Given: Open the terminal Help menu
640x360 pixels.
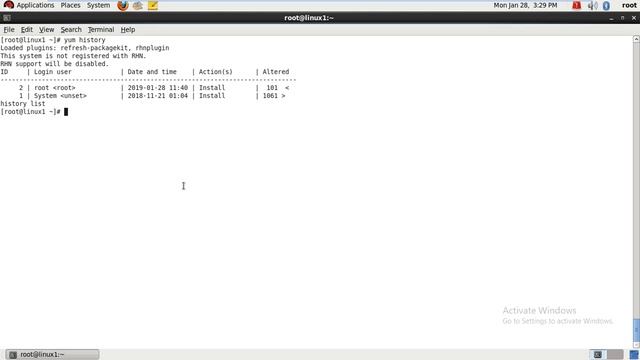Looking at the screenshot, I should coord(128,29).
